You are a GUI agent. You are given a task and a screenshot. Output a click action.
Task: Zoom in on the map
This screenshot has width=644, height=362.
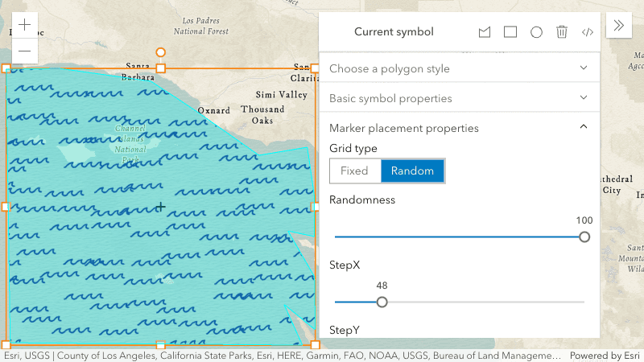click(x=25, y=25)
